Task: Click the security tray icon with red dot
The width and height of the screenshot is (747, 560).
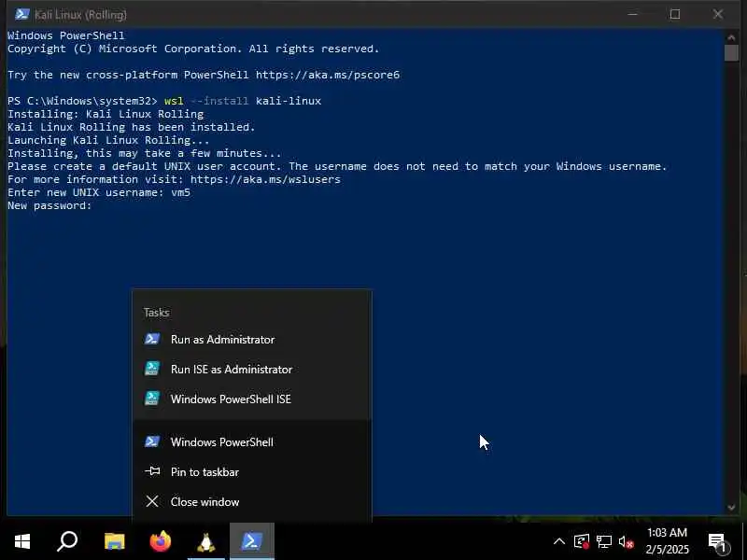Action: tap(582, 541)
